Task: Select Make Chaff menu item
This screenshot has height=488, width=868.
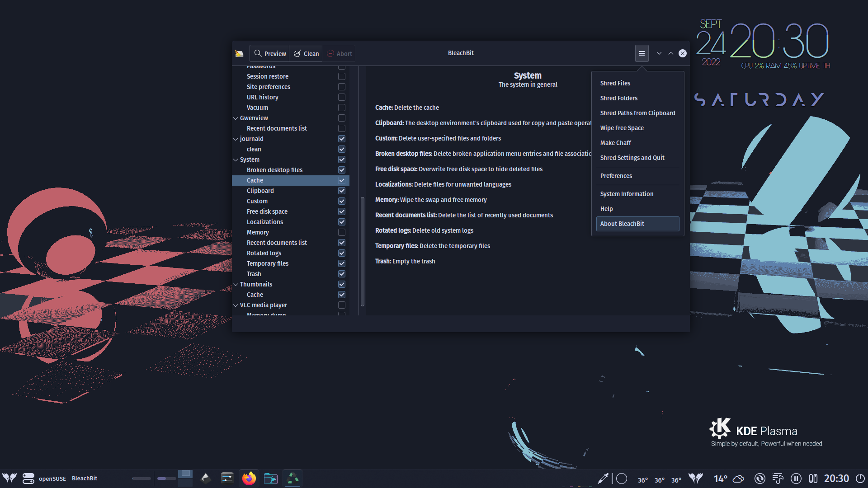Action: (x=637, y=143)
